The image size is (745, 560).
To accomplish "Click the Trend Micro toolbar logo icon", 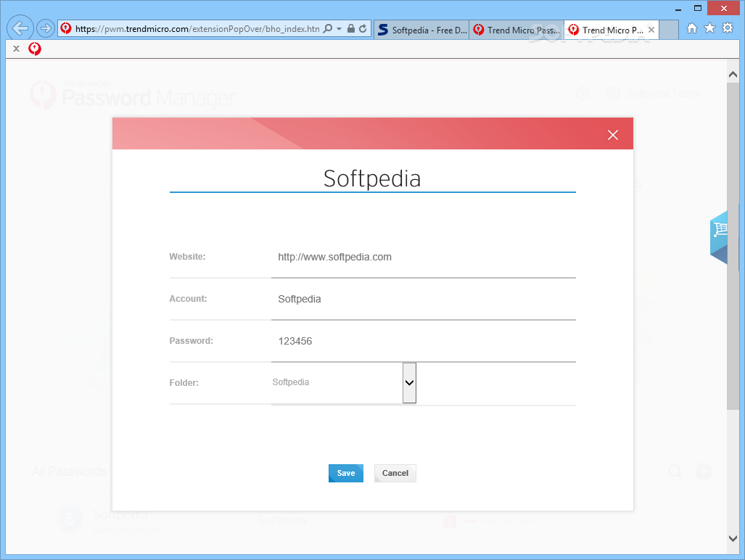I will (x=35, y=49).
